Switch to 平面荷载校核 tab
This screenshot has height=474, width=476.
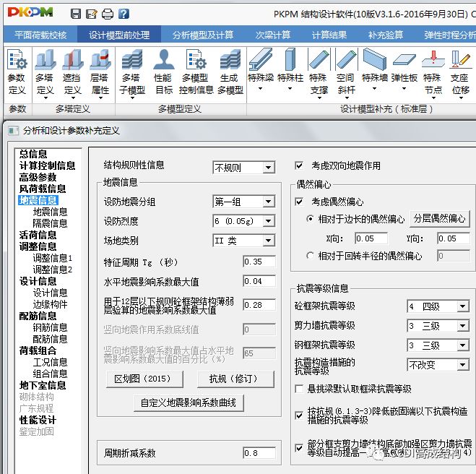pyautogui.click(x=40, y=35)
